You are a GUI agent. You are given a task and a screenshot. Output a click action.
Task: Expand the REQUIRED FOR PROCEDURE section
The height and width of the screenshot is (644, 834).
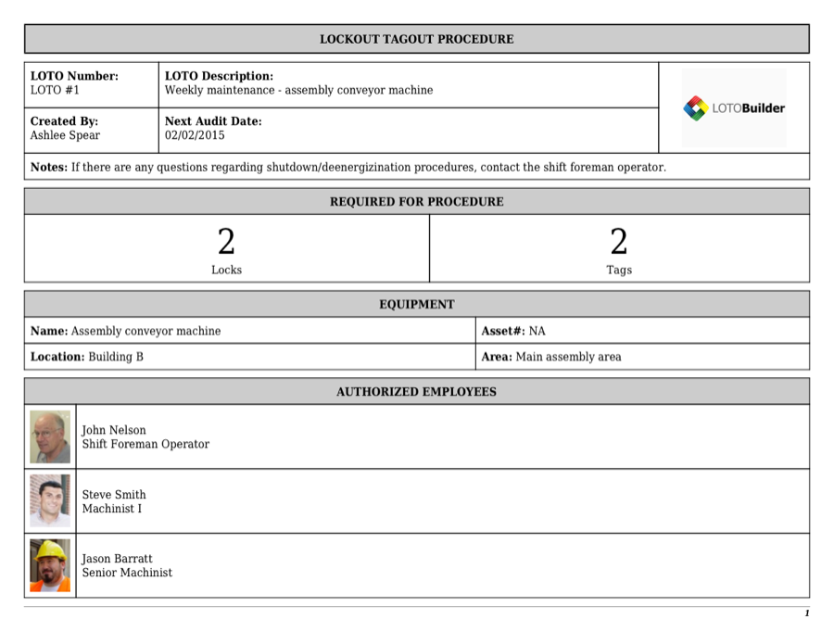coord(416,201)
